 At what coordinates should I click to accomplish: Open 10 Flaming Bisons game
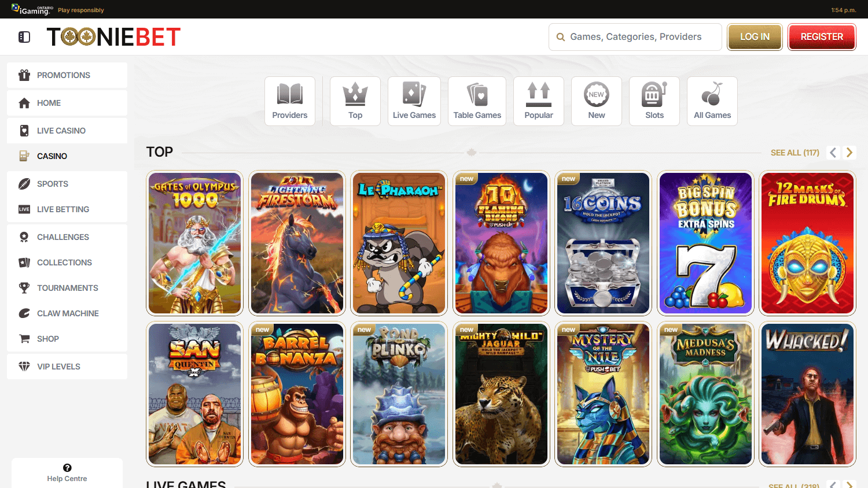502,243
